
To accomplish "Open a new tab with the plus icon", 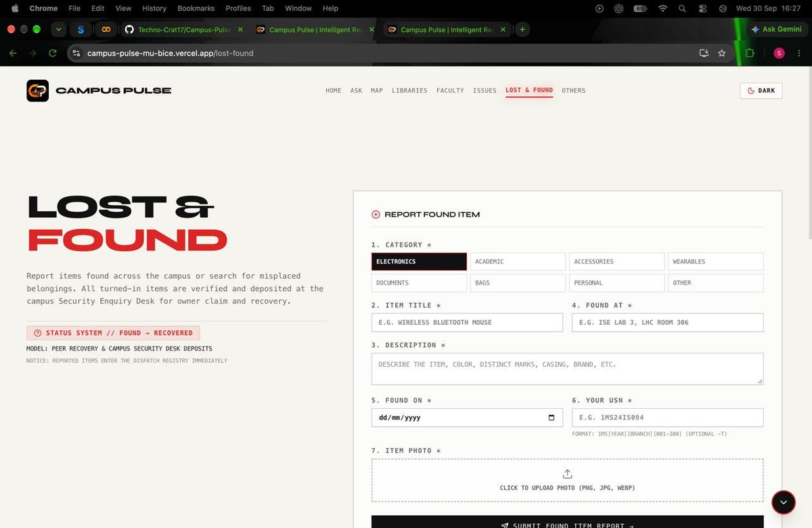I will click(x=522, y=30).
